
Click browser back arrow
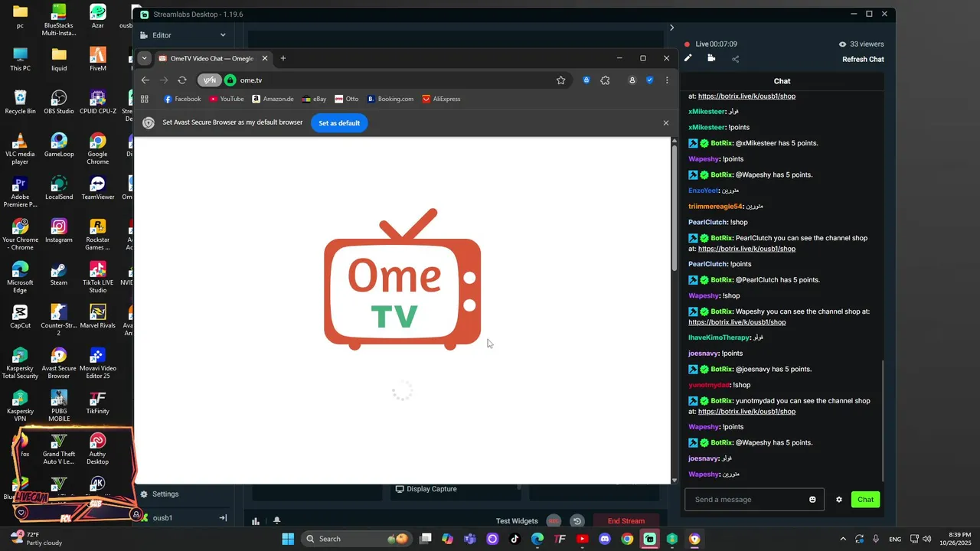[145, 80]
